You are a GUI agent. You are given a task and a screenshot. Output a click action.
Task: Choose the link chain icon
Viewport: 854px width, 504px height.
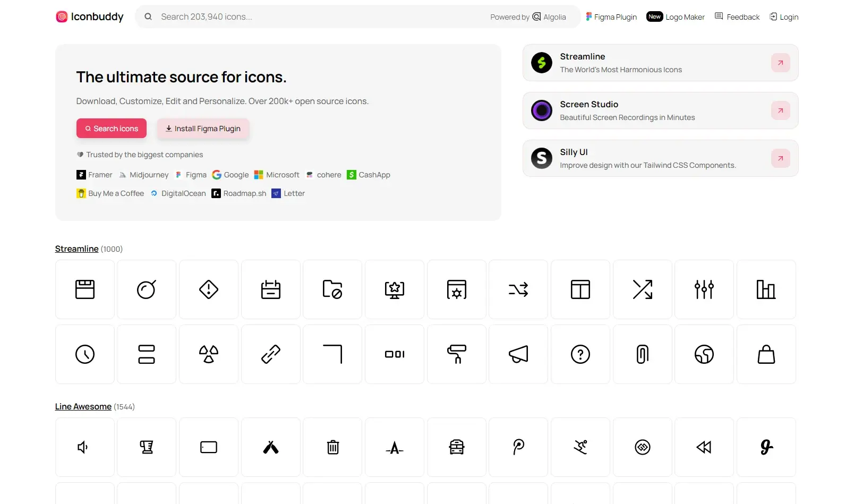[271, 354]
